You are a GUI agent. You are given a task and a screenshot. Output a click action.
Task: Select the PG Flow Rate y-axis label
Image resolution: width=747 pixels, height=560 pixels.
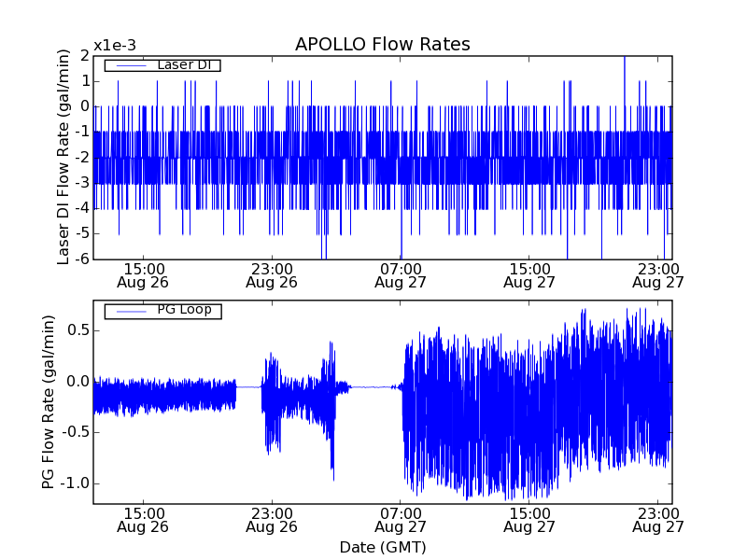(x=49, y=401)
